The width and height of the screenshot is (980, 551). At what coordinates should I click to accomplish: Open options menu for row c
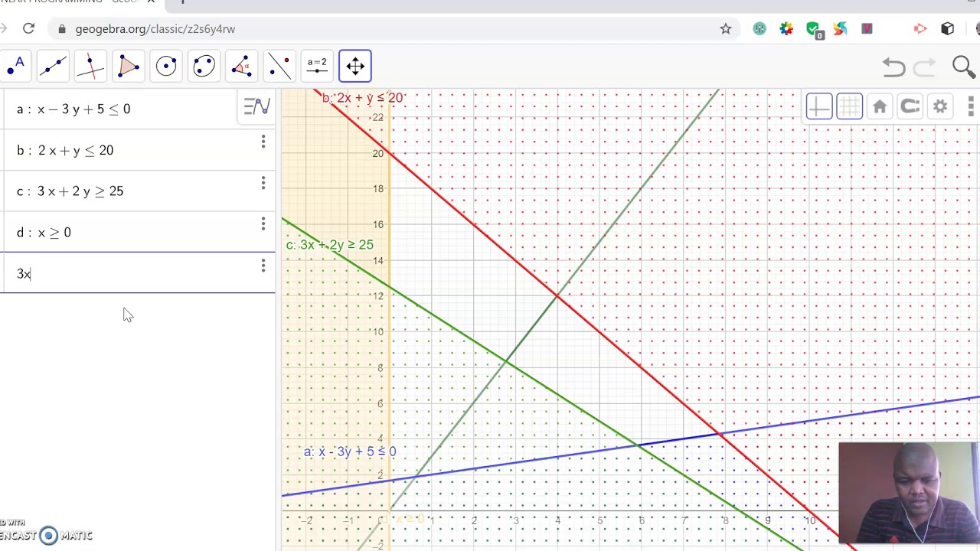263,184
